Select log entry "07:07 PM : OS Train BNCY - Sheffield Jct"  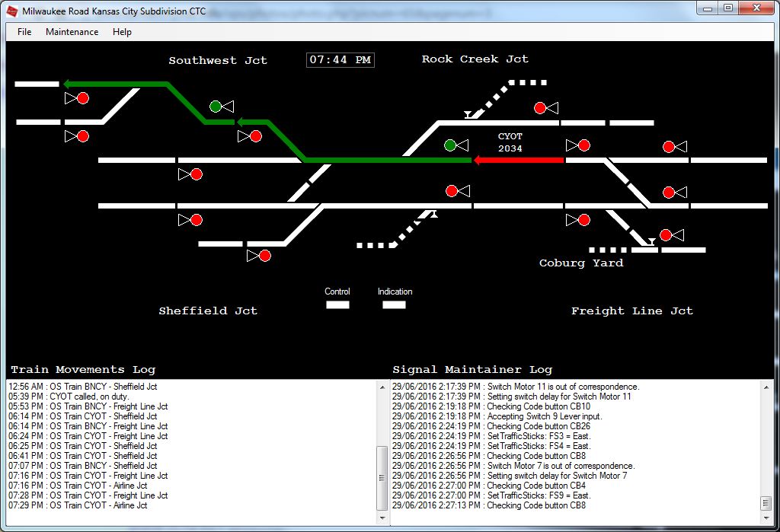(x=82, y=465)
